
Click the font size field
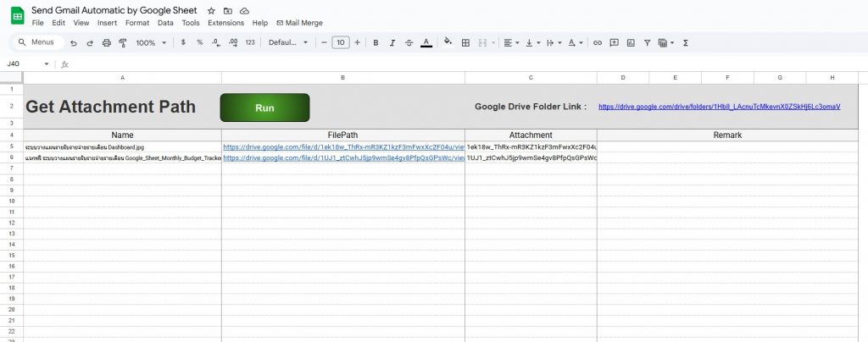[341, 42]
